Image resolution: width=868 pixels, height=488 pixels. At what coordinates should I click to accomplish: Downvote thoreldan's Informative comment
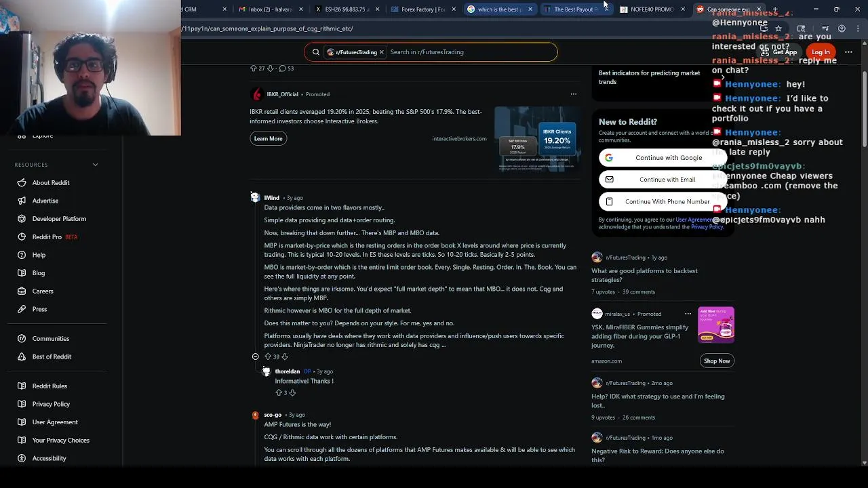tap(292, 392)
